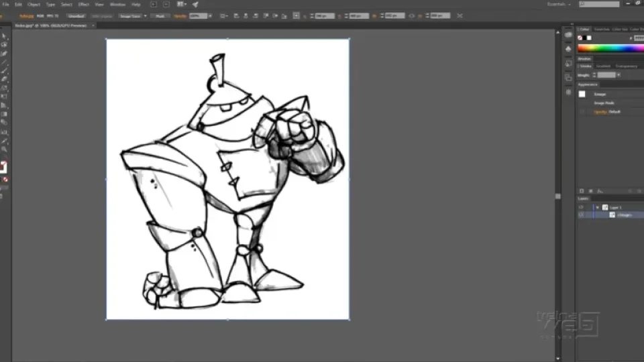Click horizontal align center icon

coord(246,16)
